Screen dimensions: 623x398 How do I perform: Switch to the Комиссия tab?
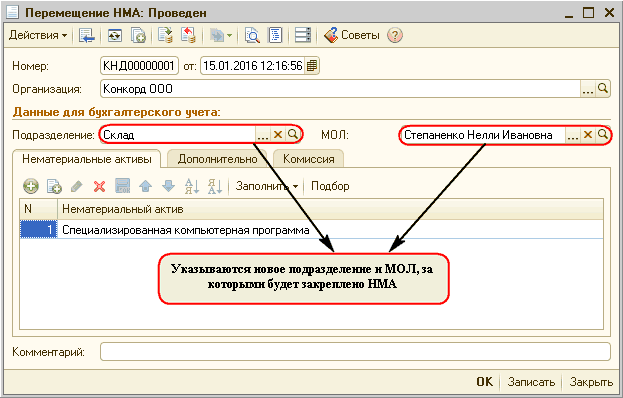click(309, 159)
